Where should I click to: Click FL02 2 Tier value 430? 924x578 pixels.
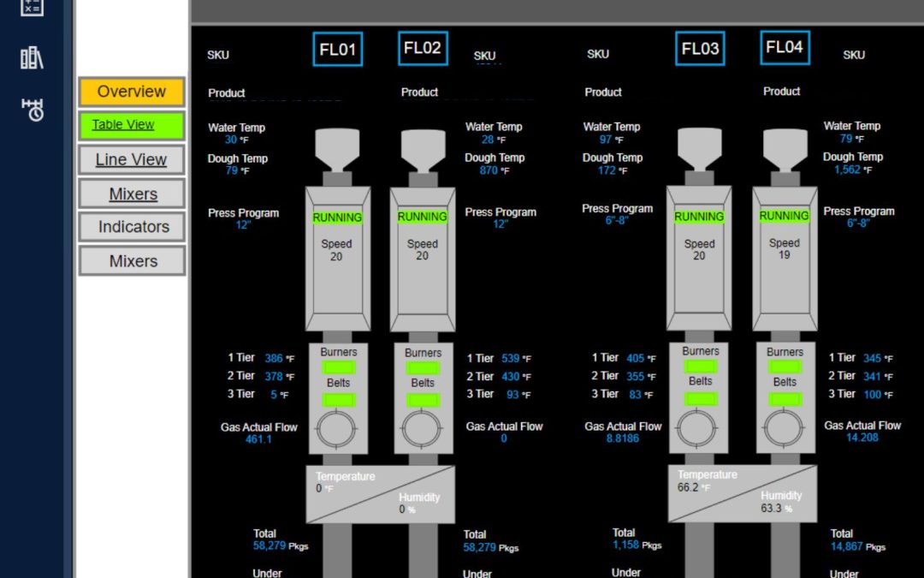click(510, 376)
